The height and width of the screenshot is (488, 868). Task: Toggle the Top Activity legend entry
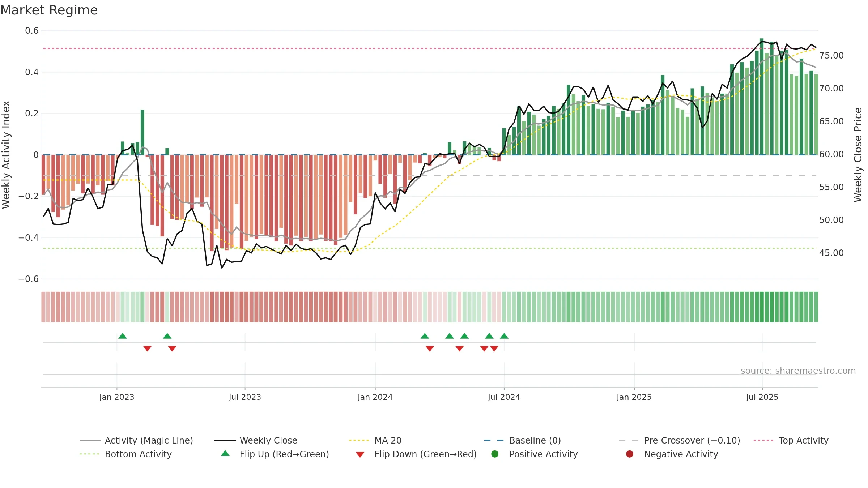(x=791, y=440)
